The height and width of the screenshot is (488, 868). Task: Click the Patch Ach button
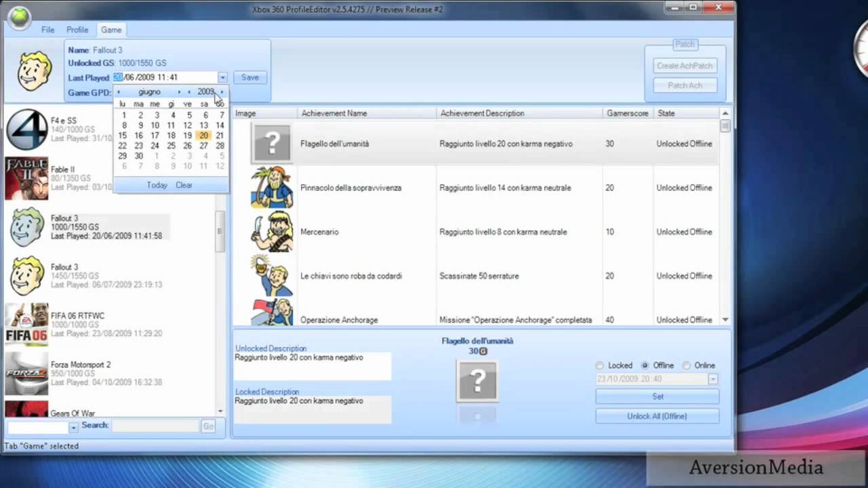(x=685, y=85)
